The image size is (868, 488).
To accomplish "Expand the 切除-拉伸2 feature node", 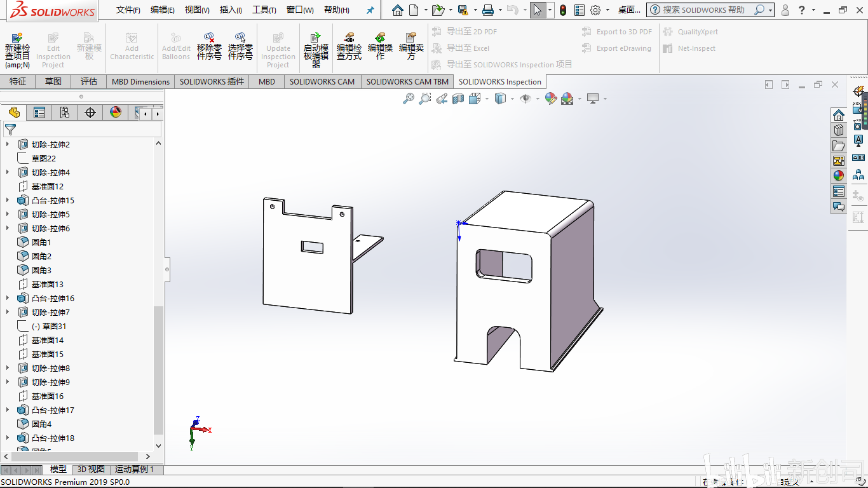I will click(x=8, y=144).
